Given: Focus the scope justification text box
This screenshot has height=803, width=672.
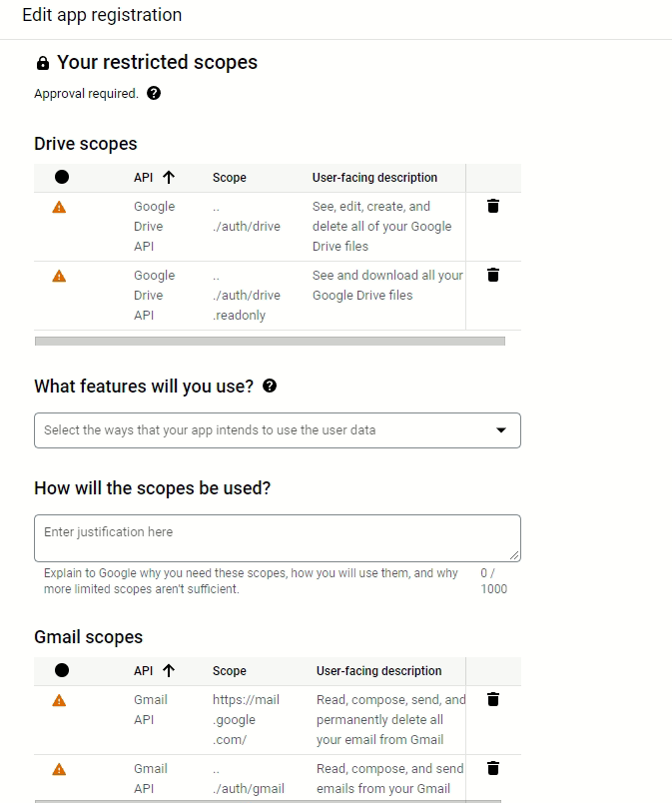Looking at the screenshot, I should click(277, 538).
